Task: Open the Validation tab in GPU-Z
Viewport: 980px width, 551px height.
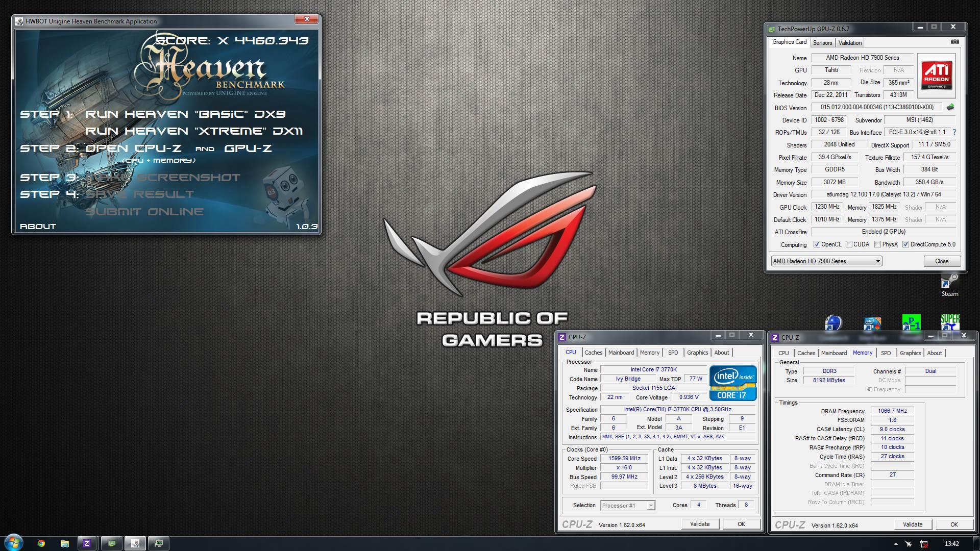Action: tap(850, 43)
